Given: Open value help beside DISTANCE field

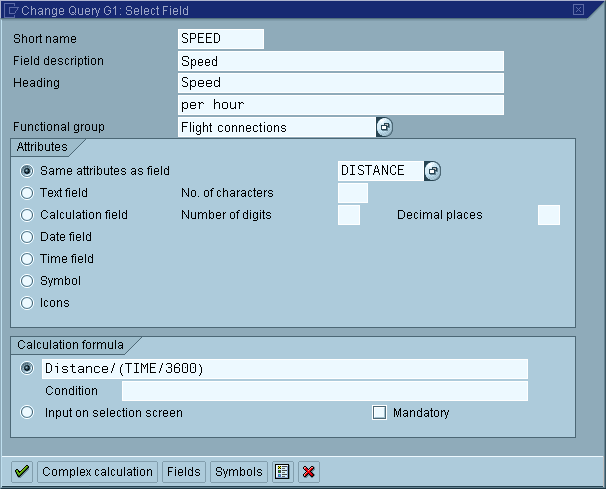Looking at the screenshot, I should 432,171.
